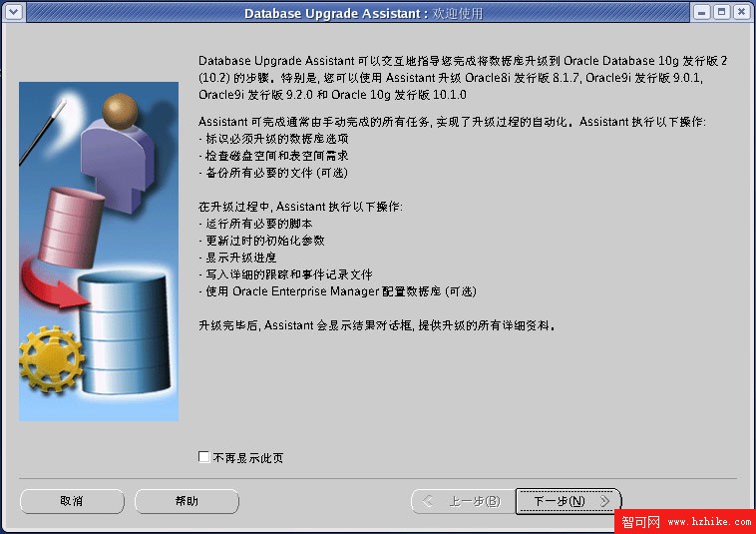The width and height of the screenshot is (756, 534).
Task: Click the left chevron on 上一步 button
Action: point(428,501)
